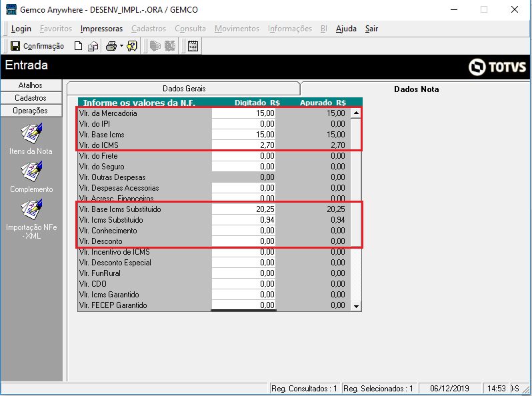
Task: Open the calendar notepad icon
Action: [x=193, y=46]
